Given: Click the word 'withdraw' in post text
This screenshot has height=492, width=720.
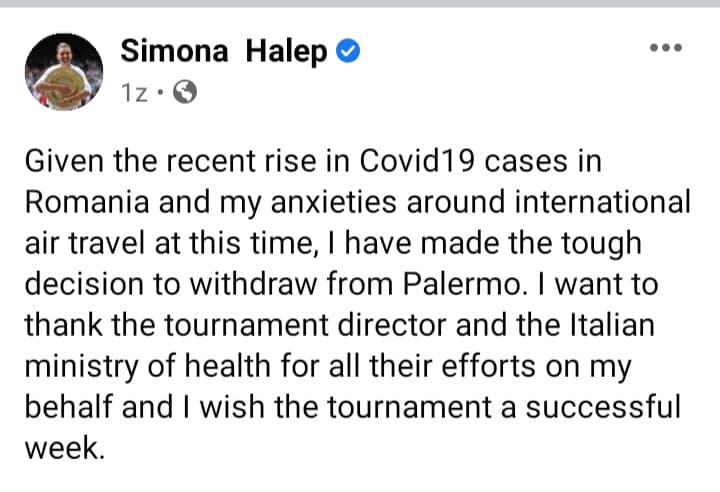Looking at the screenshot, I should coord(253,284).
